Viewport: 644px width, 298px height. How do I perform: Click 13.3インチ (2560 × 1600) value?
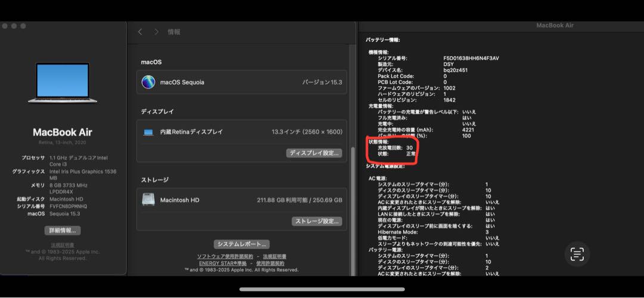tap(307, 132)
